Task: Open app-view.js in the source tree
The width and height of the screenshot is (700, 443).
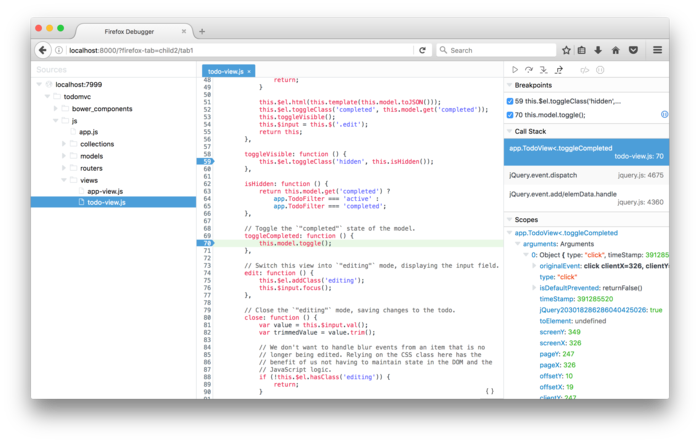Action: [105, 191]
